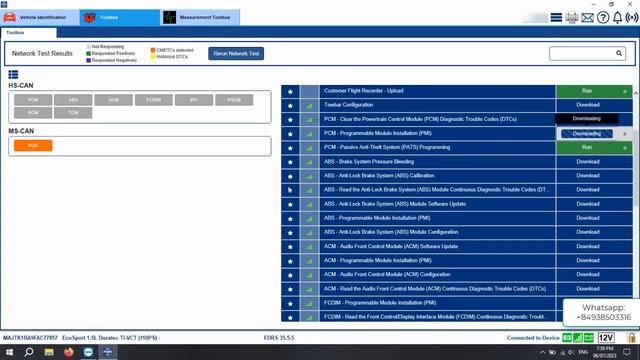The height and width of the screenshot is (360, 640).
Task: Open help via the question mark icon
Action: [603, 18]
